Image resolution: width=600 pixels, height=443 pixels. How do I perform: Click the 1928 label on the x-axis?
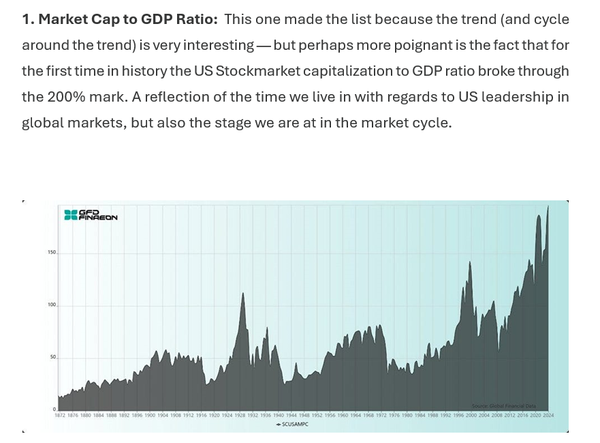240,415
